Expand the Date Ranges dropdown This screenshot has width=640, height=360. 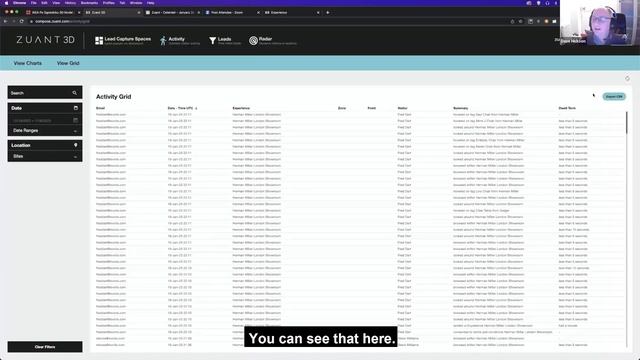pyautogui.click(x=44, y=131)
